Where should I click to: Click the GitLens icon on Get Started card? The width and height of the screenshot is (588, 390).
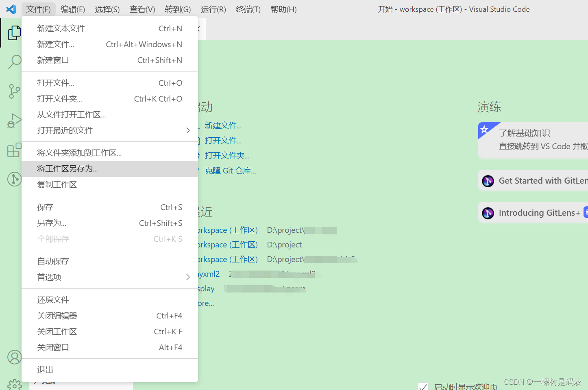tap(488, 181)
